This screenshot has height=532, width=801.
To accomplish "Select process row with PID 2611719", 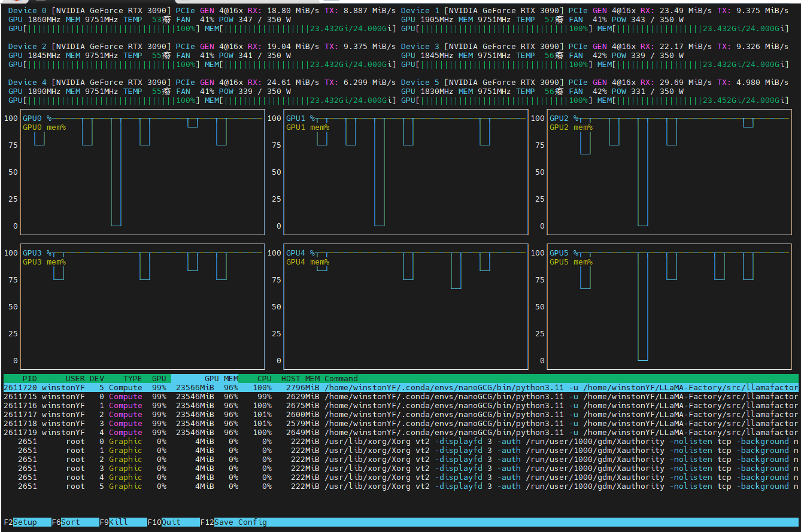I will 400,432.
